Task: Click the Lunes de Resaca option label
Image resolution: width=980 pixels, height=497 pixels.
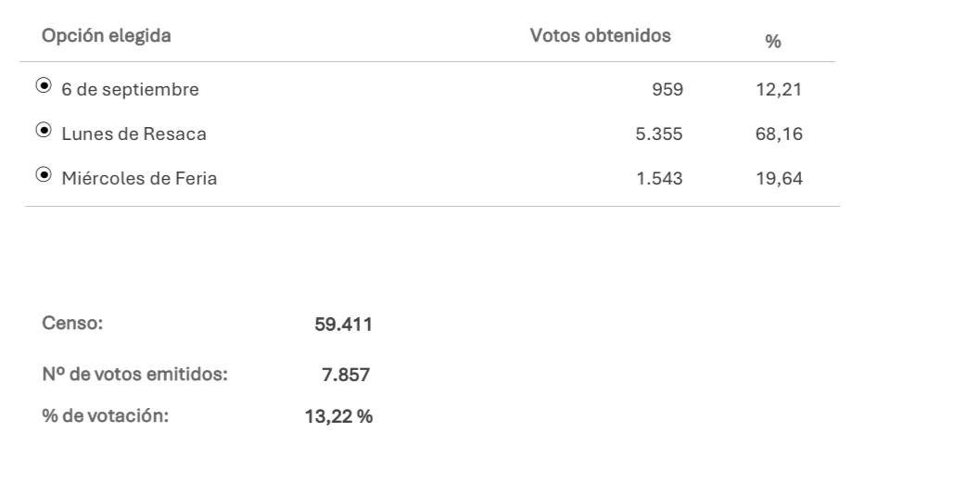Action: (x=134, y=134)
